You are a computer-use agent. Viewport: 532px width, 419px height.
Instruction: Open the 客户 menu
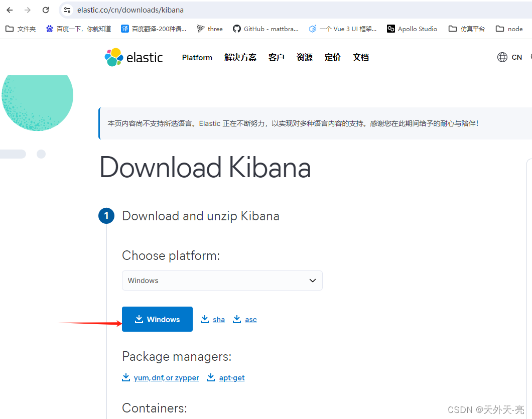click(276, 58)
